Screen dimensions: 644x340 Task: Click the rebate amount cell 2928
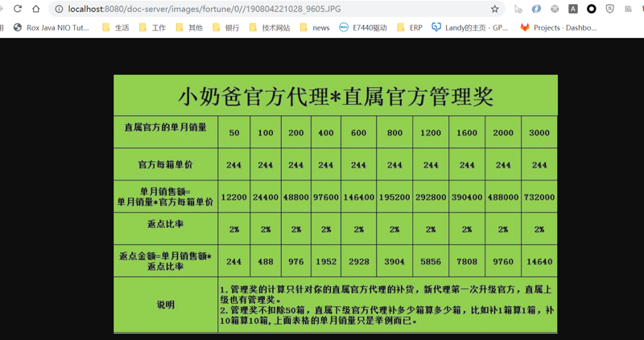click(x=358, y=262)
